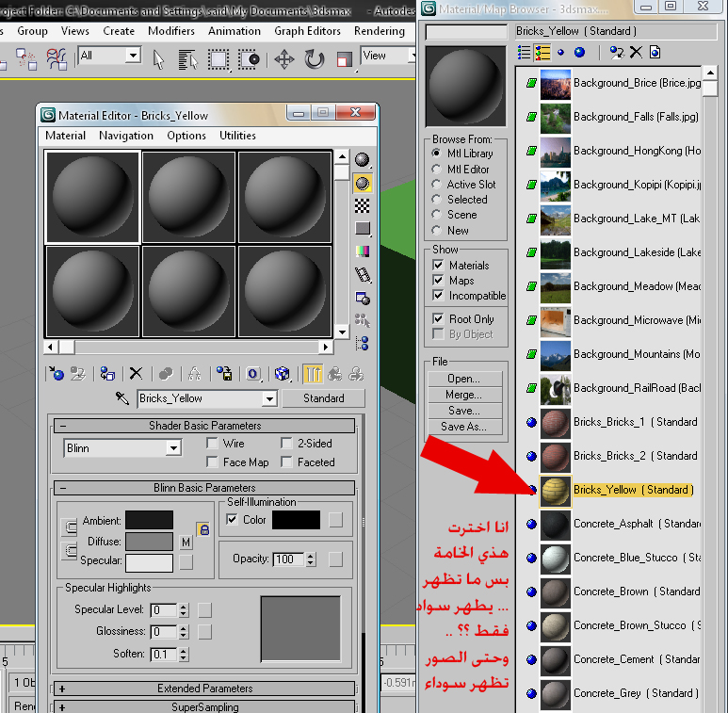Expand the Extended Parameters rollout
Screen dimensions: 728x713
(204, 689)
